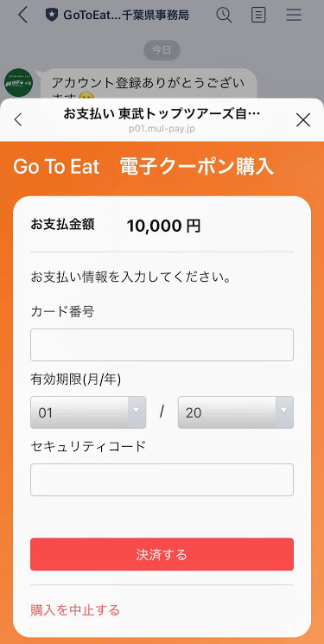The height and width of the screenshot is (644, 324).
Task: Click the year dropdown arrow
Action: coord(284,411)
